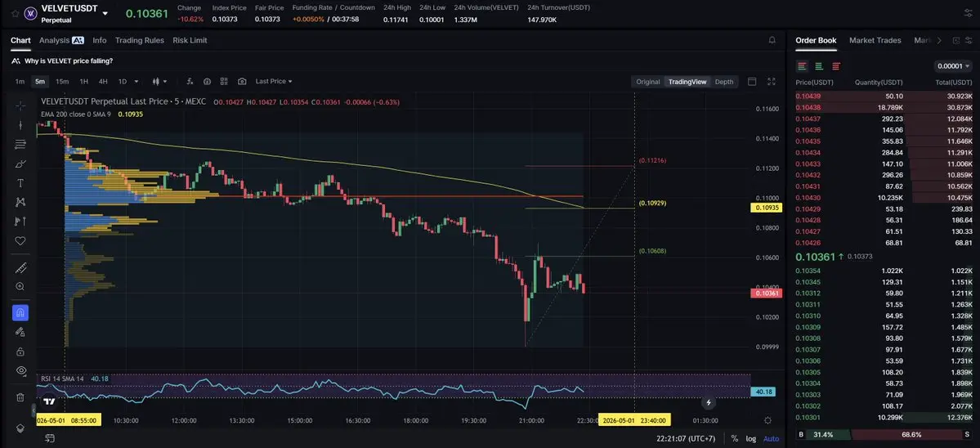The width and height of the screenshot is (980, 448).
Task: Open the Last Price source dropdown
Action: pos(274,81)
